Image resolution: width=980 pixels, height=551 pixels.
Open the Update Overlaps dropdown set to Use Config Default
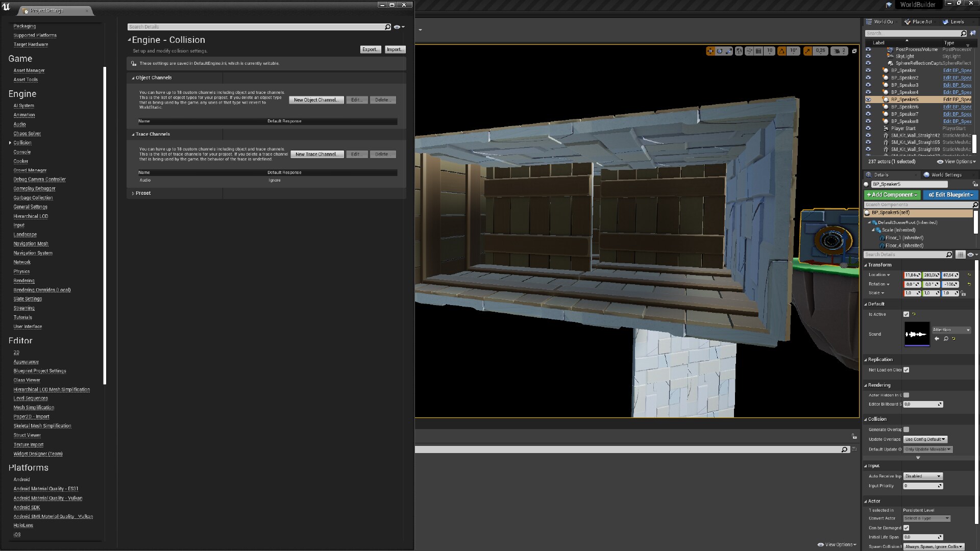pyautogui.click(x=925, y=439)
